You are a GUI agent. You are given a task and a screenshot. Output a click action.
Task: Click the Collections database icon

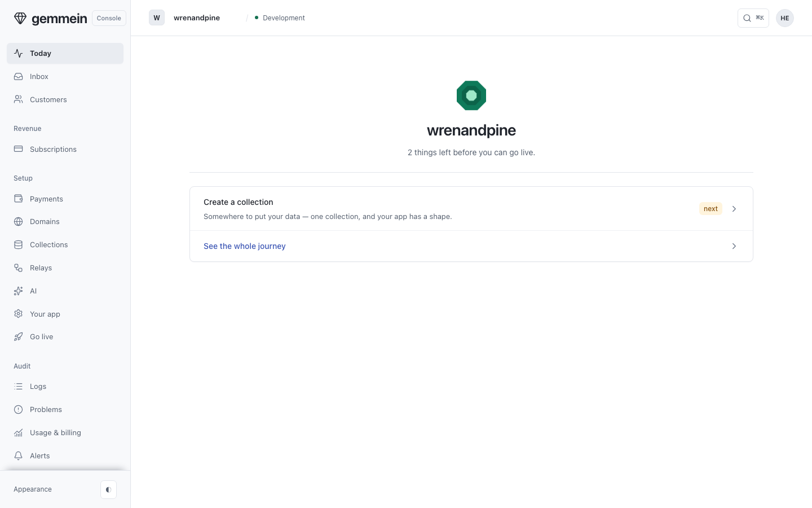click(19, 245)
